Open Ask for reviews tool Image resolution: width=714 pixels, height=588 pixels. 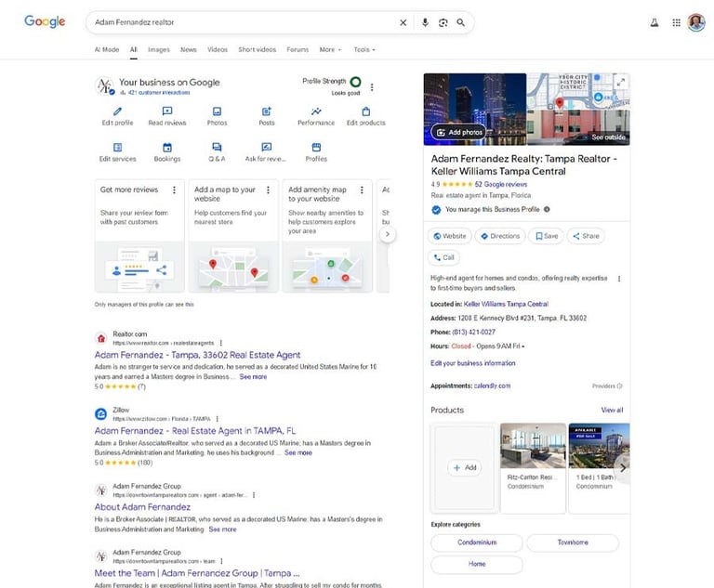coord(266,152)
